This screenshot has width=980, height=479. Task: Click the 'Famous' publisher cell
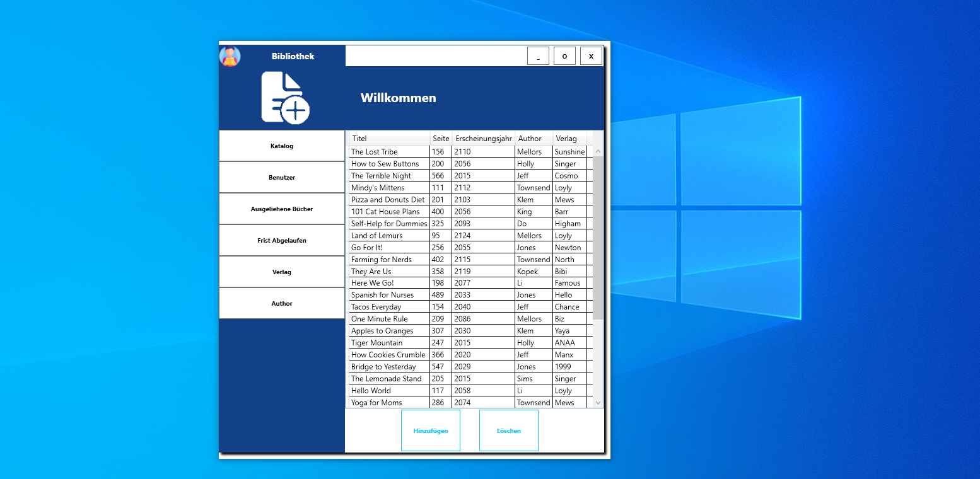[570, 283]
